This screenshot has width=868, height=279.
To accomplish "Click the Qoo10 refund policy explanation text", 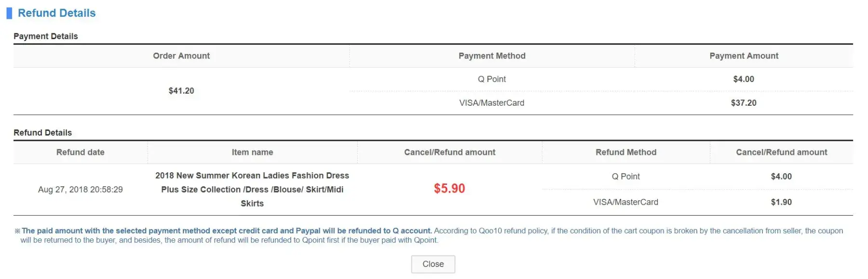I will (637, 231).
